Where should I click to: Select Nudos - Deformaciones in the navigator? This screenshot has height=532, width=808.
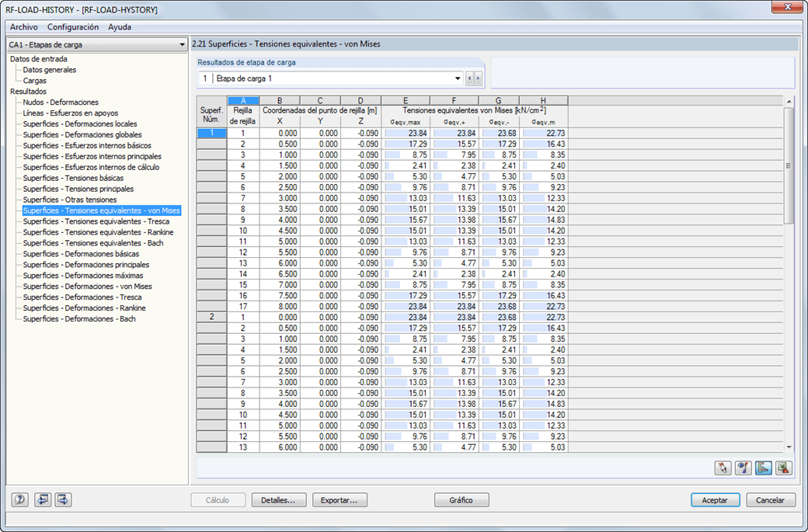(62, 102)
